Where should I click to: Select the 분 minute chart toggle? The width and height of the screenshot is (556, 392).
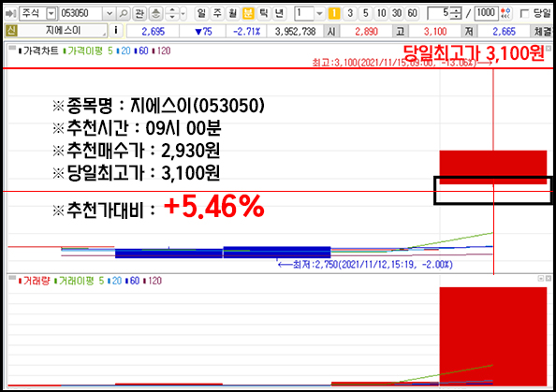[248, 14]
